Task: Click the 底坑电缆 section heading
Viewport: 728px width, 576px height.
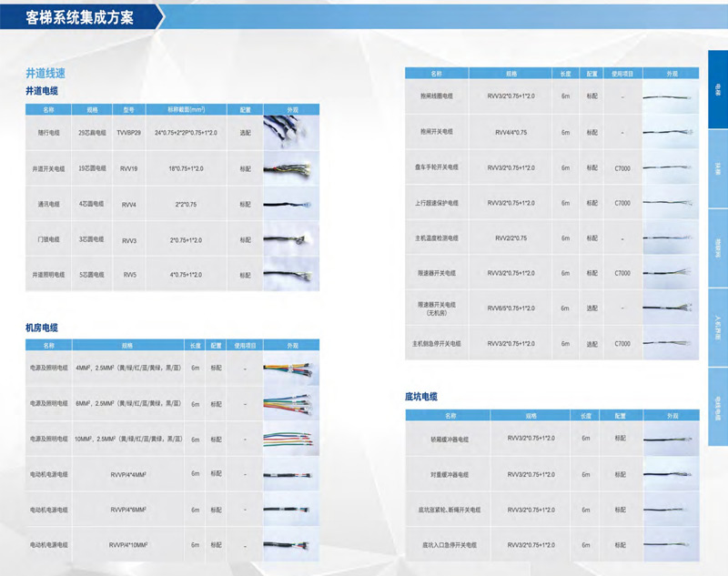Action: pos(421,397)
